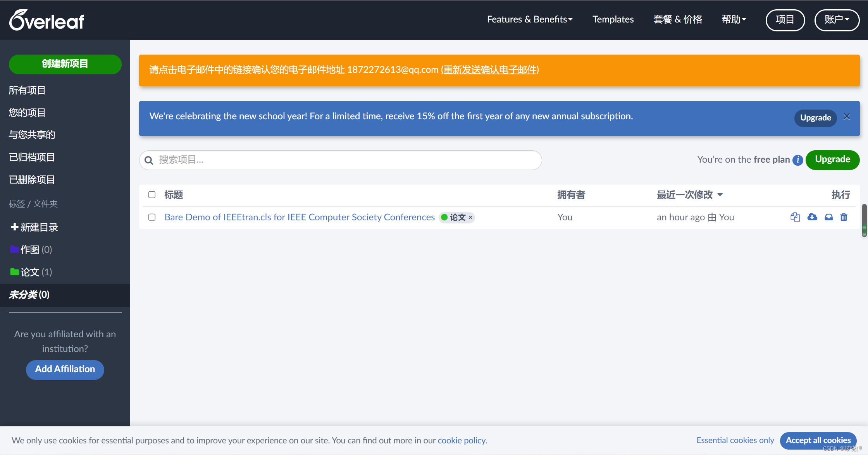Image resolution: width=868 pixels, height=455 pixels.
Task: Expand Features & Benefits dropdown
Action: (529, 19)
